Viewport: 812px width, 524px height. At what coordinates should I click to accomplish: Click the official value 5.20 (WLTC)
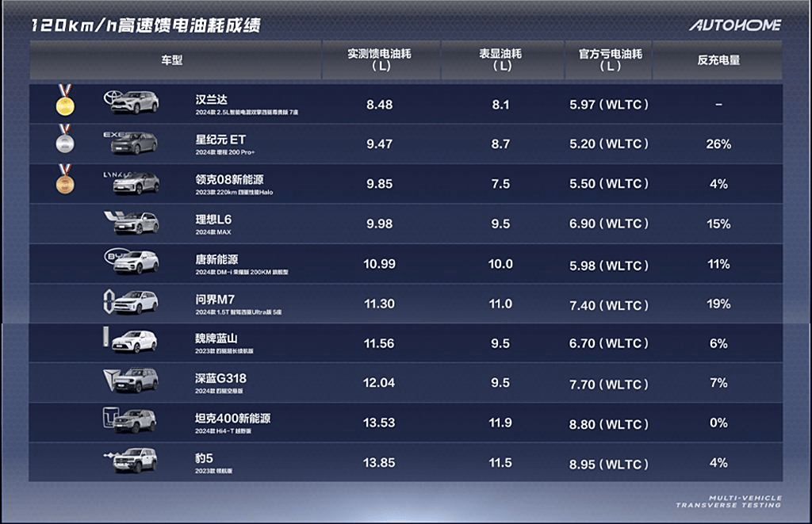pos(609,144)
